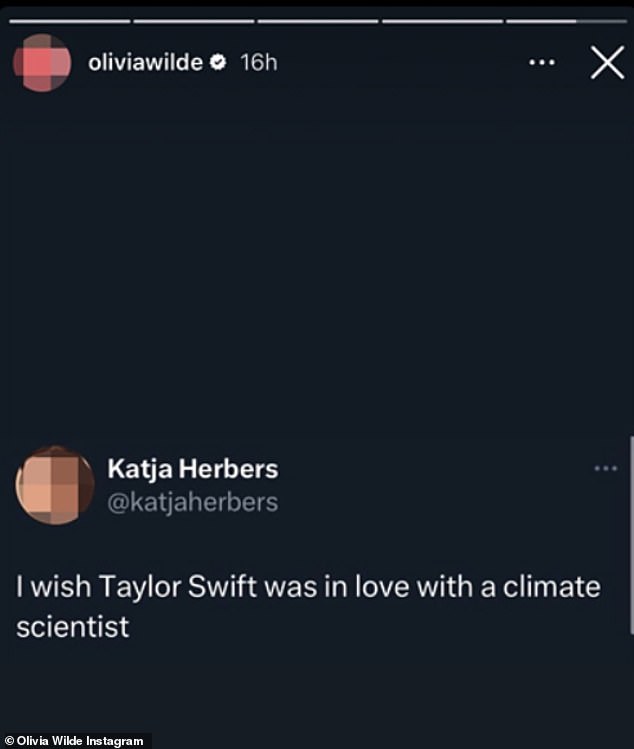Click the 16h timestamp
This screenshot has width=634, height=749.
click(x=258, y=63)
